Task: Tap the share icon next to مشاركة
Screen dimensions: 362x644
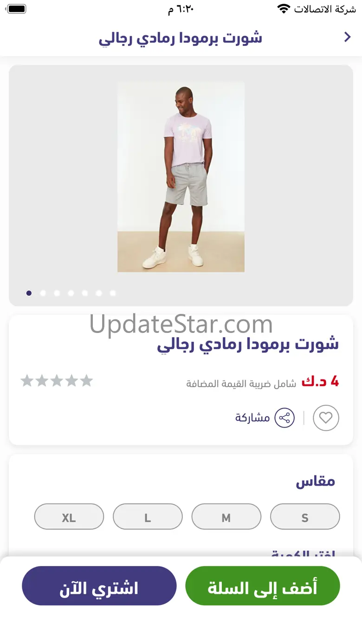Action: coord(284,418)
